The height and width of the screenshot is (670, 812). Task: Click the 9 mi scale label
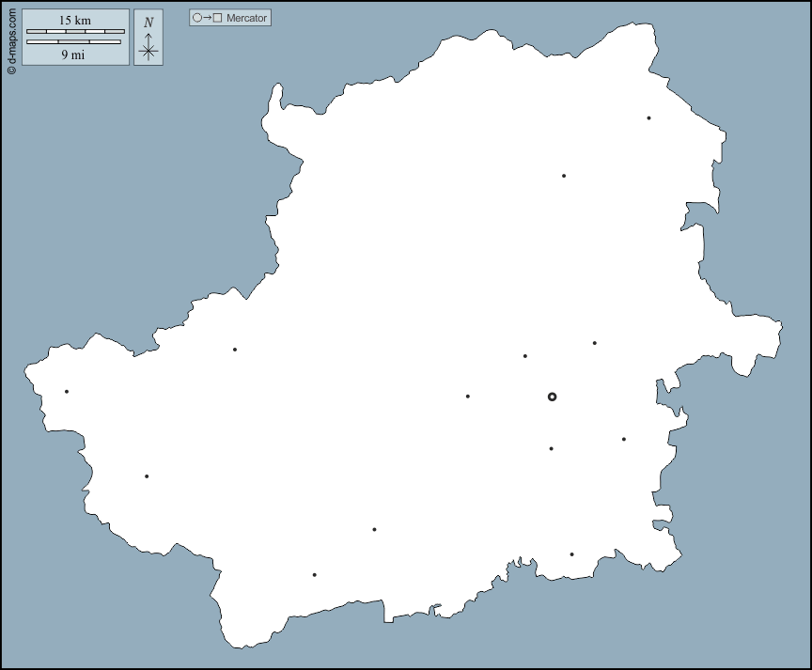75,55
